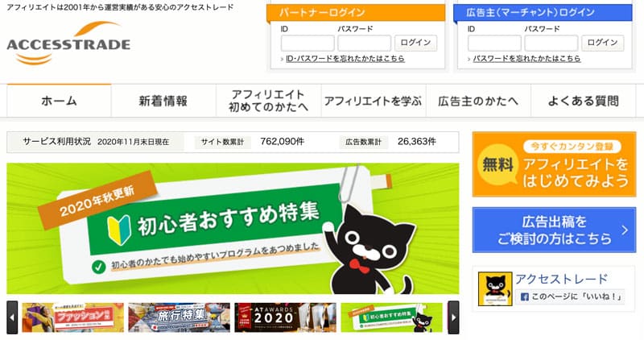
Task: Open merchant パスワードを忘れたかたはこちら link
Action: point(526,59)
